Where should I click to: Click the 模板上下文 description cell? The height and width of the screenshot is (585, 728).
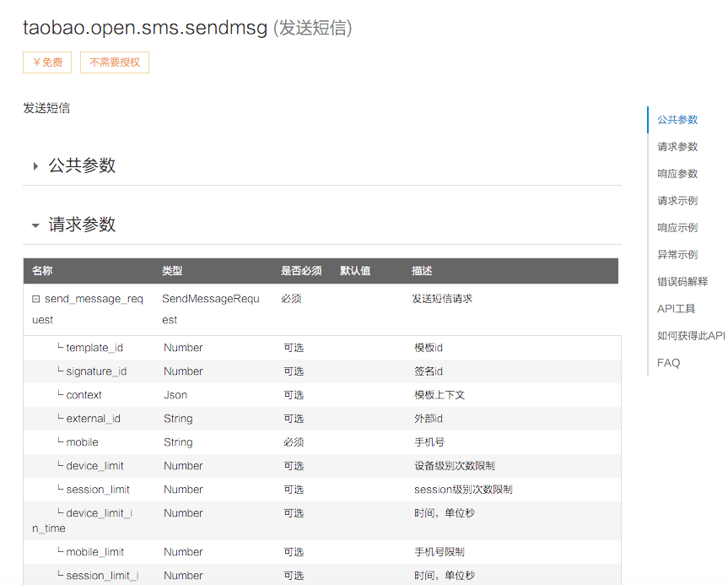click(x=439, y=395)
